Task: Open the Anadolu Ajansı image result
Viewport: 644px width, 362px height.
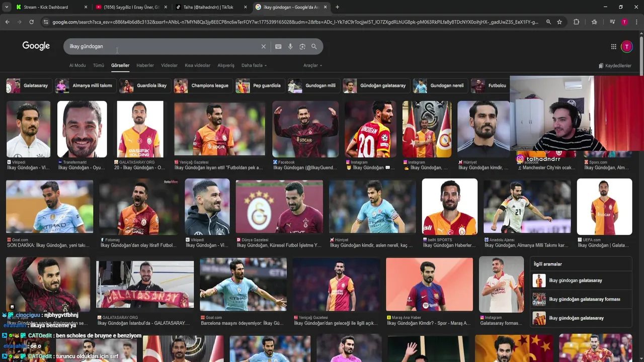Action: (527, 207)
